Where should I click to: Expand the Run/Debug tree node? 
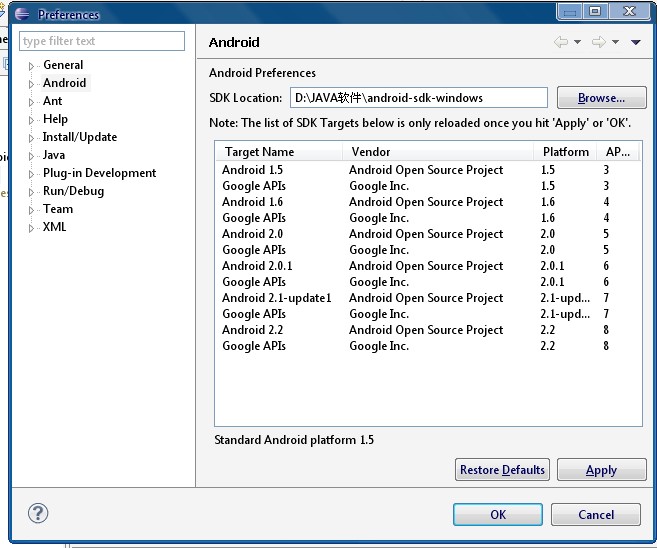tap(31, 192)
